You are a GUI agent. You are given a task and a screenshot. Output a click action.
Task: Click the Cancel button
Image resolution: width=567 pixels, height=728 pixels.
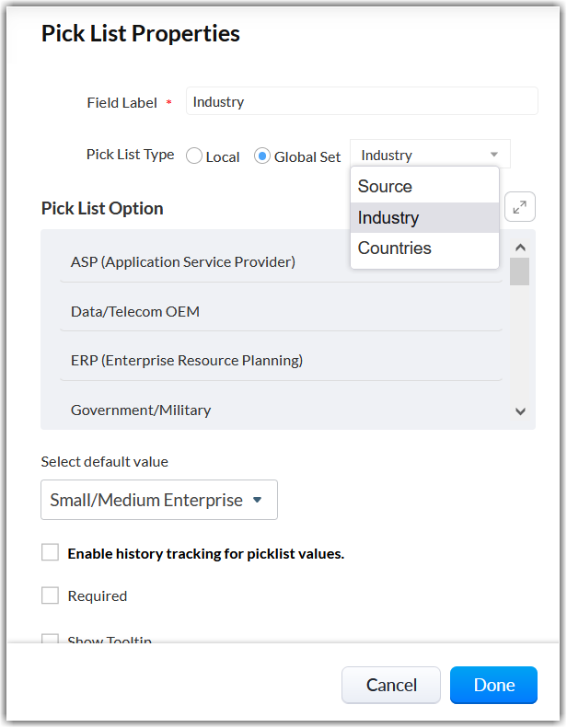click(391, 685)
